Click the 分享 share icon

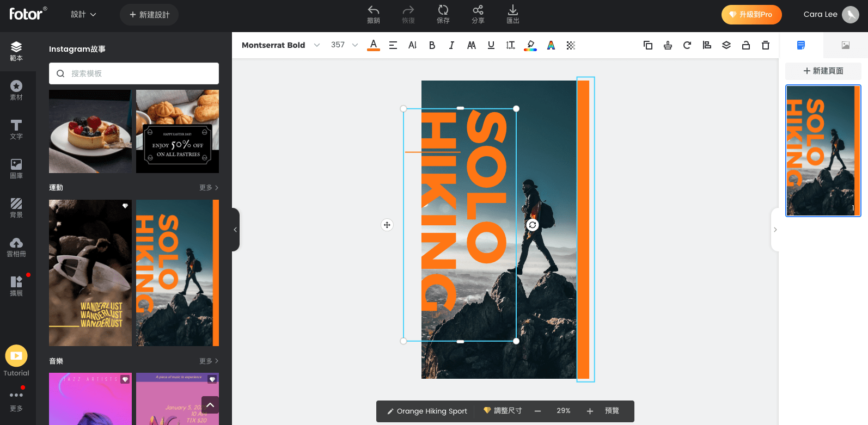(x=478, y=14)
